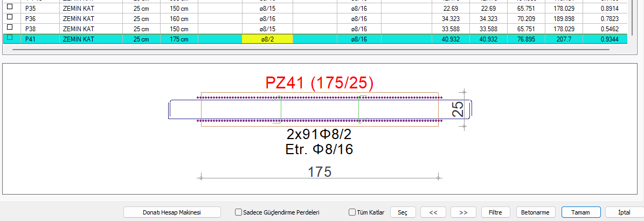
Task: Enable Sadece Güçlendirme Perdeleri option
Action: click(239, 212)
